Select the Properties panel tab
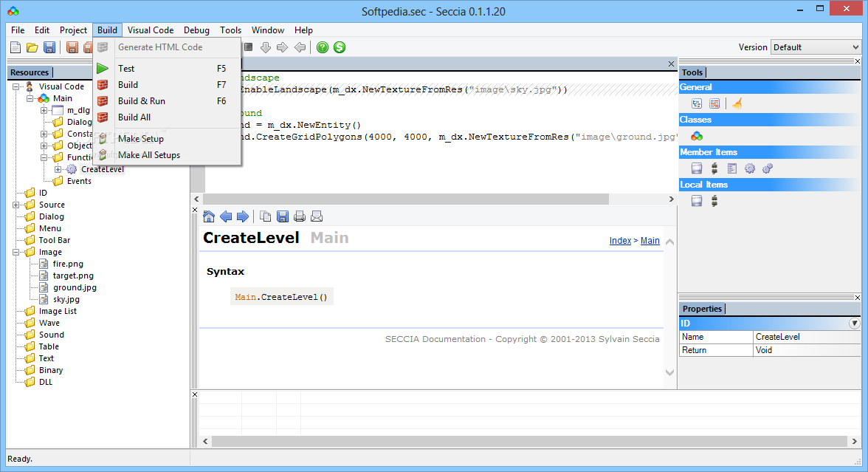 coord(702,309)
